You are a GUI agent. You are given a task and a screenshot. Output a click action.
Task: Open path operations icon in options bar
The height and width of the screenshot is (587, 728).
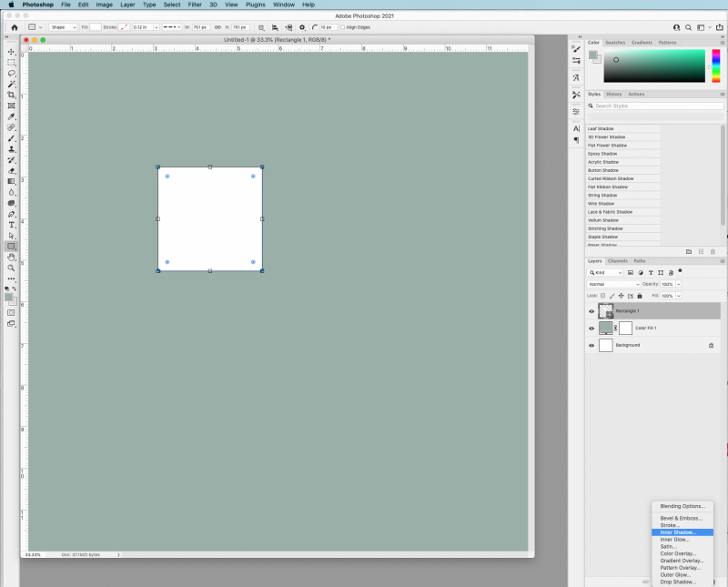pyautogui.click(x=261, y=27)
